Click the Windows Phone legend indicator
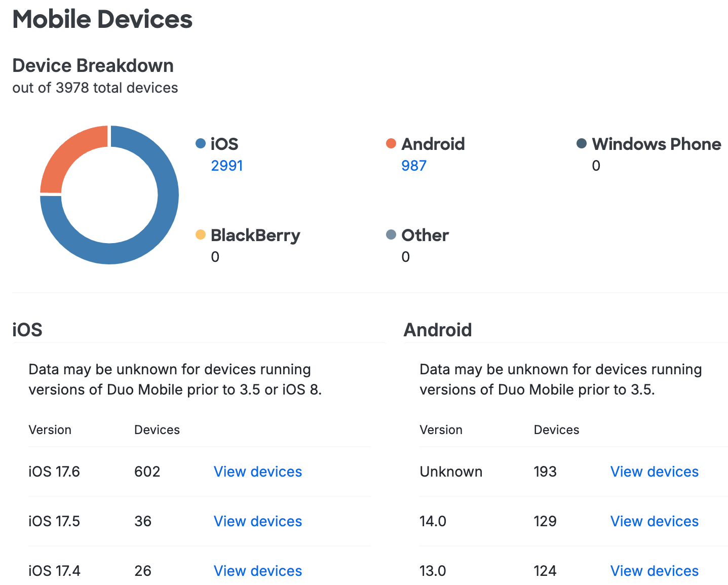Screen dimensions: 728x585 [581, 143]
